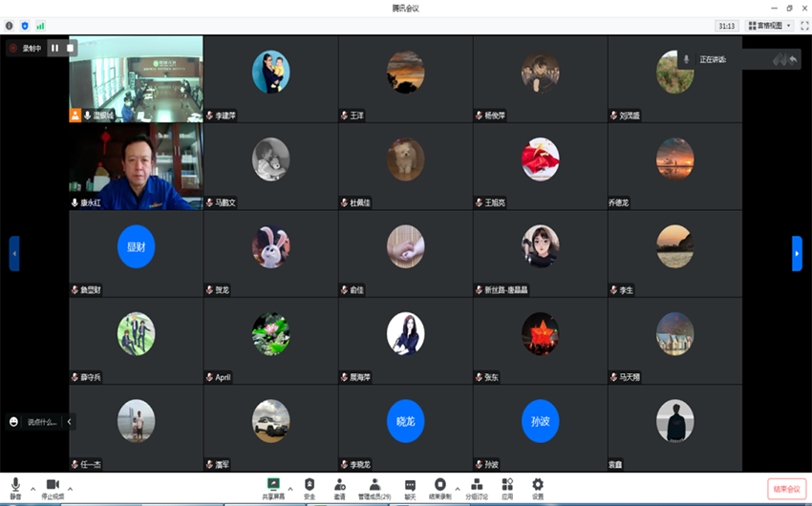Click the Invite (邀请) icon
This screenshot has width=812, height=506.
[x=340, y=487]
